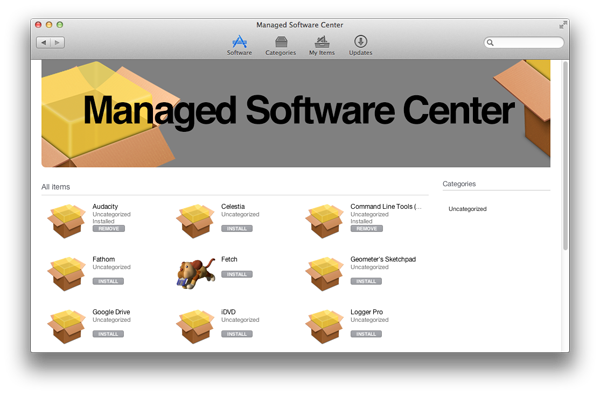This screenshot has width=600, height=395.
Task: Click the Logger Pro package icon
Action: pos(324,326)
